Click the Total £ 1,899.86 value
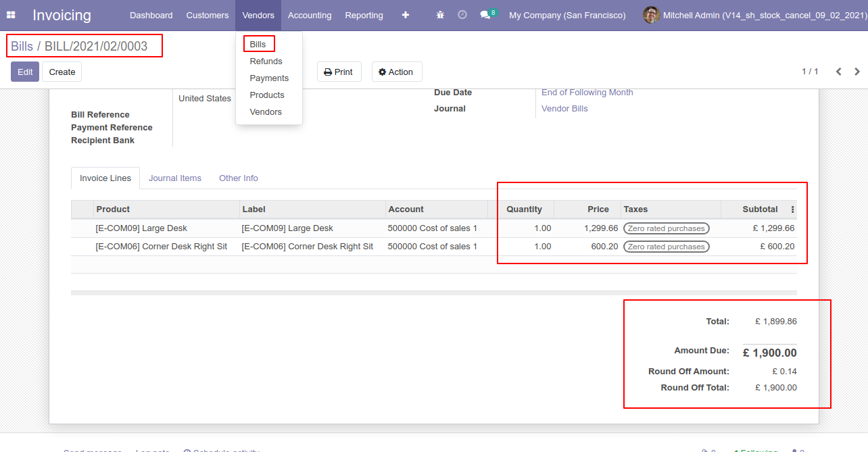 (776, 322)
